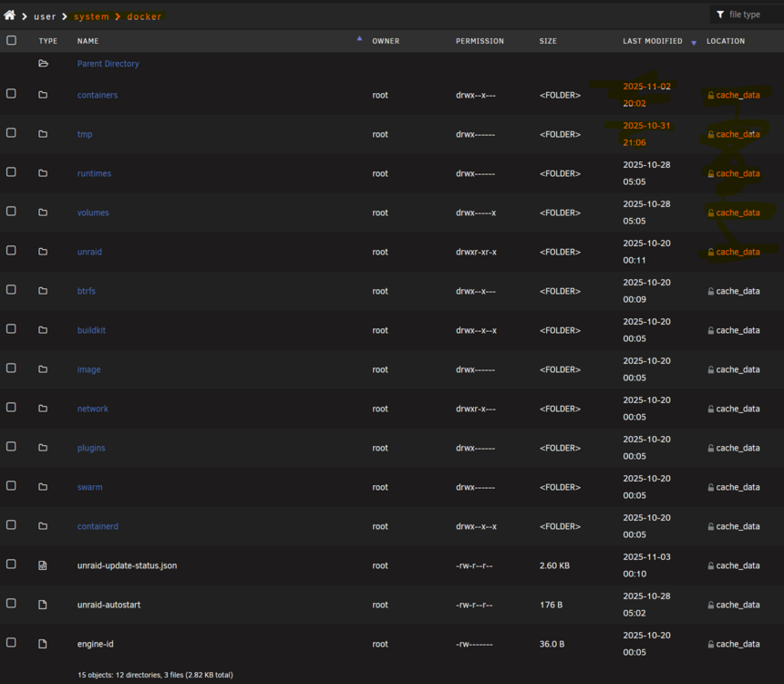Open the btrfs folder link
Screen dimensions: 784x684
(86, 291)
